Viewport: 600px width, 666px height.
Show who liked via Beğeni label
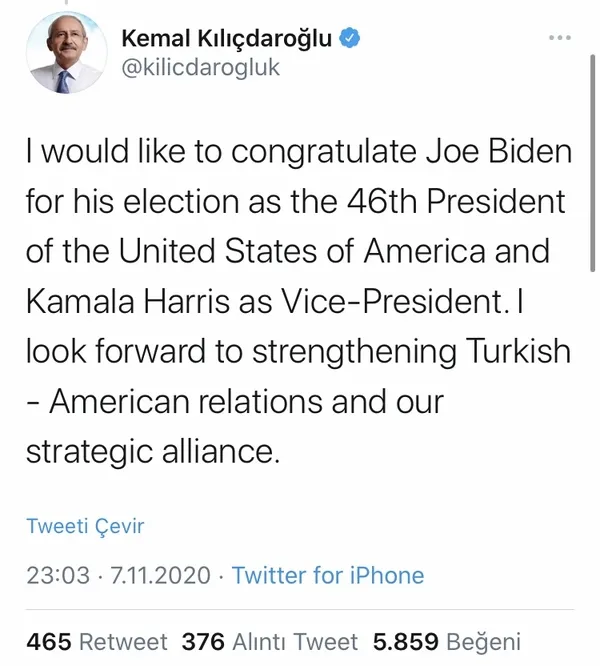pos(484,641)
